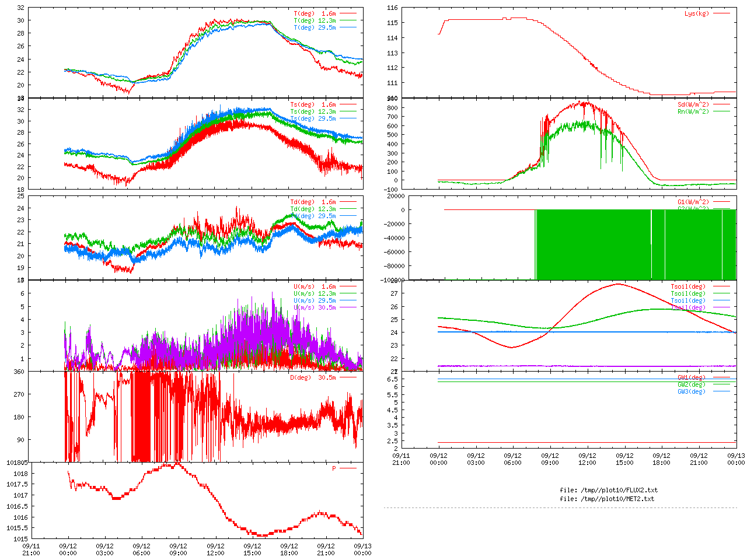Click the 09/11 21:00 tick under GW plot
This screenshot has height=560, width=747.
point(401,459)
